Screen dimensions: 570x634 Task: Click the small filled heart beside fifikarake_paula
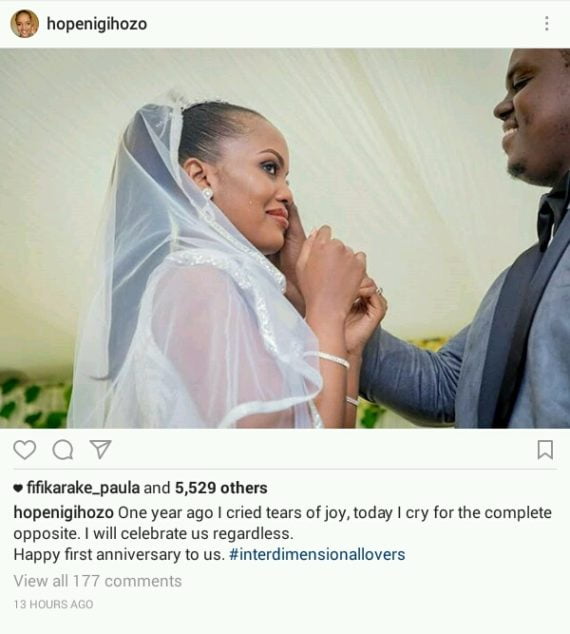(18, 488)
